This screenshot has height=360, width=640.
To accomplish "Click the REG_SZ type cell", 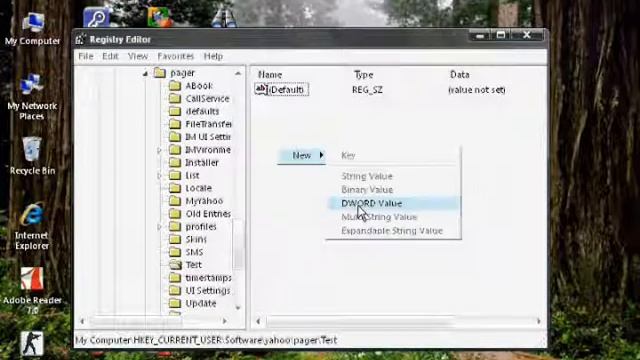I will point(367,90).
